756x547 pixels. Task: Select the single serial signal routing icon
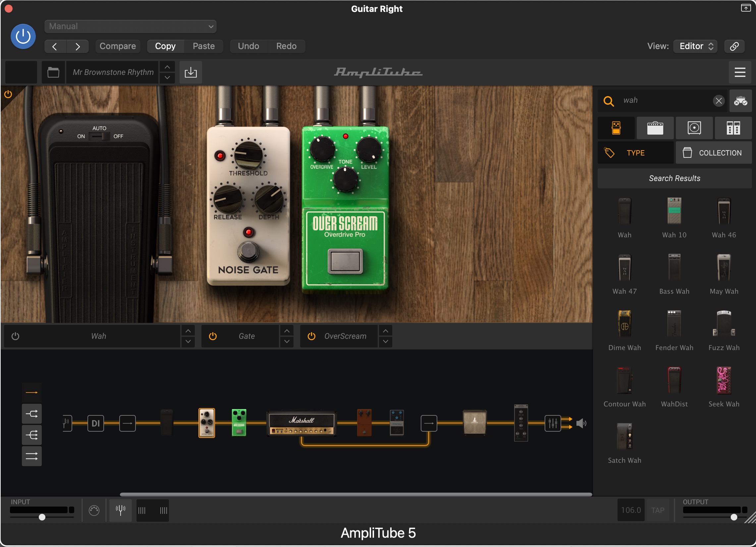click(x=32, y=393)
